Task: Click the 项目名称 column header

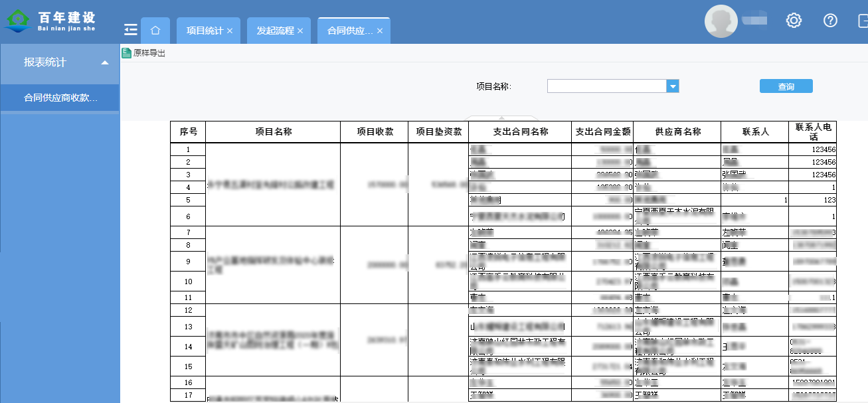Action: click(273, 131)
